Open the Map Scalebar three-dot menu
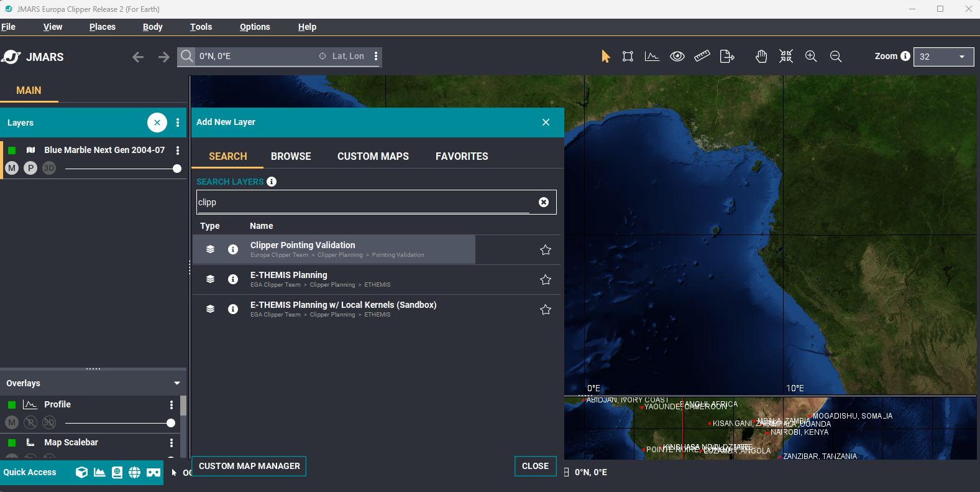This screenshot has height=492, width=980. click(172, 443)
